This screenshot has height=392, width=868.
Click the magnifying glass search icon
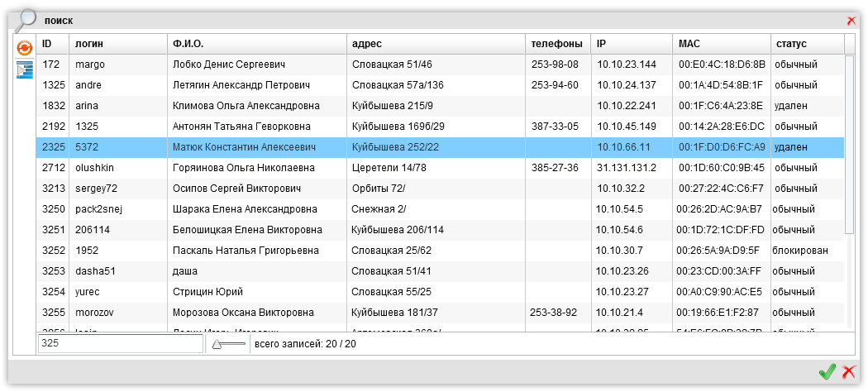pyautogui.click(x=26, y=18)
